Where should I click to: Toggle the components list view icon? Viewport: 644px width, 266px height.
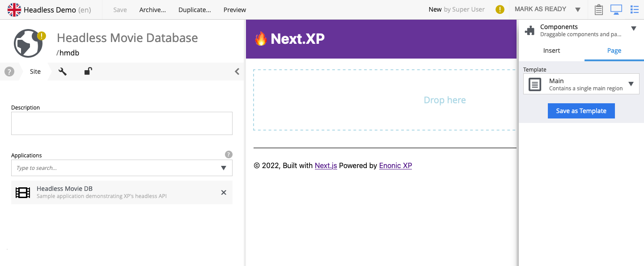pos(634,9)
